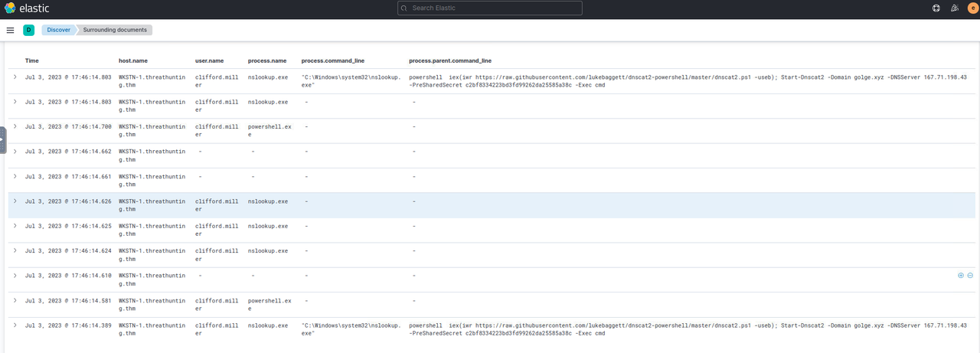Click the host.name column header
Screen dimensions: 980x353
click(x=133, y=60)
